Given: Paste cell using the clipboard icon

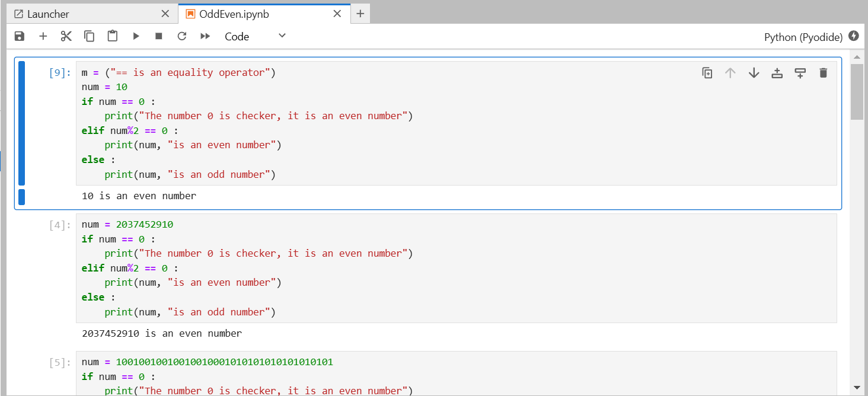Looking at the screenshot, I should (x=112, y=36).
